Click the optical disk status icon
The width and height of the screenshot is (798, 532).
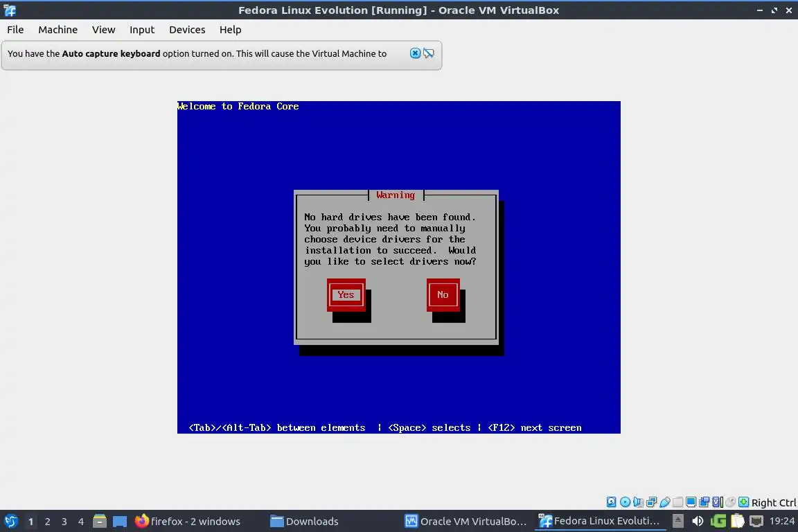[625, 502]
